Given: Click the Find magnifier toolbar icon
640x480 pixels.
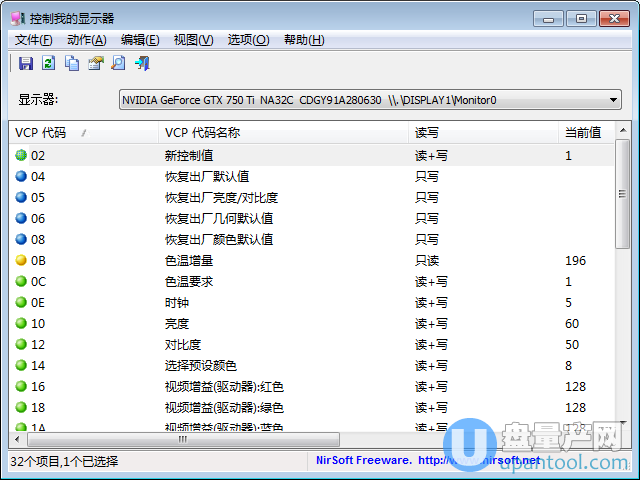Looking at the screenshot, I should tap(118, 64).
